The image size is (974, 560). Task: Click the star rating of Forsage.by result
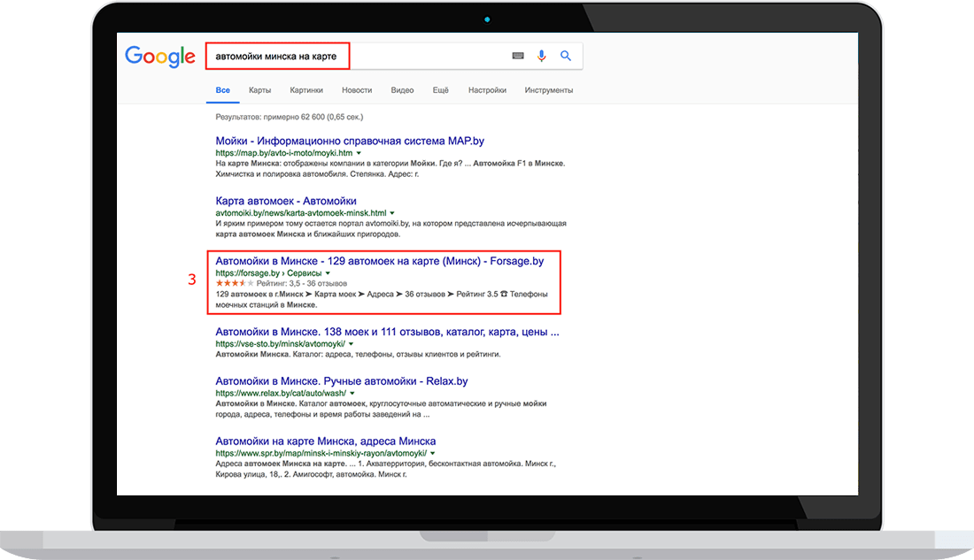coord(234,283)
